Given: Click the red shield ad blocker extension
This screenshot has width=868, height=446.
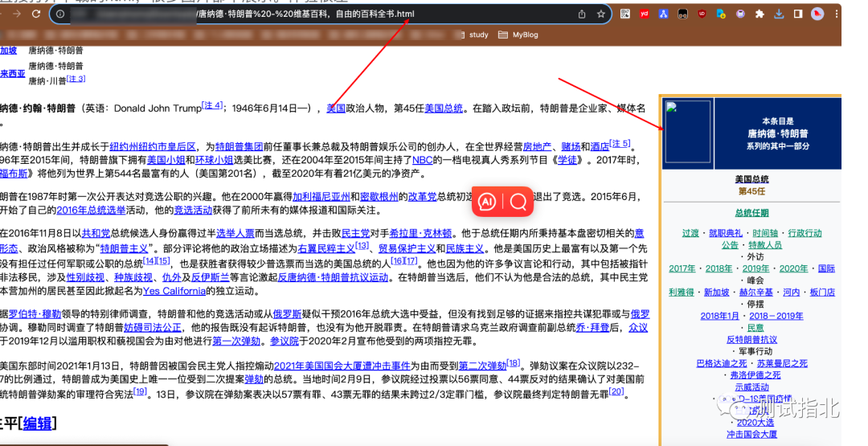Looking at the screenshot, I should pos(702,14).
